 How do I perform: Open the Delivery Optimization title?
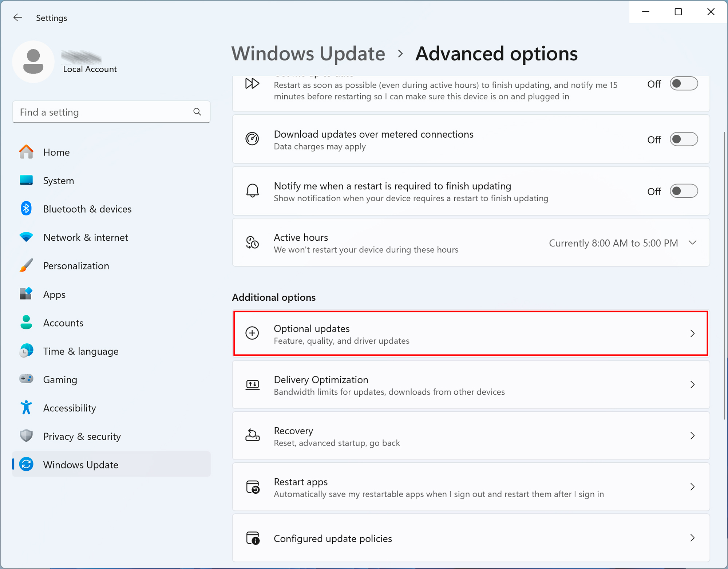pyautogui.click(x=321, y=380)
